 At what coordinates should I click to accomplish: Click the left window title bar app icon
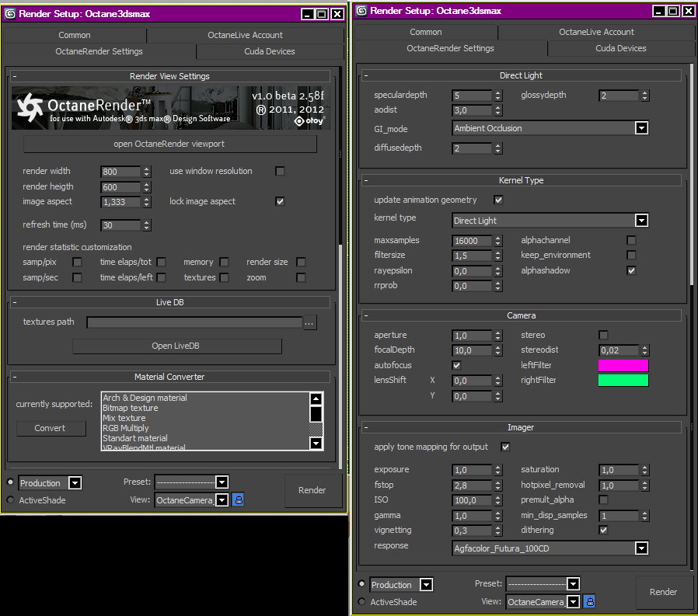point(10,14)
